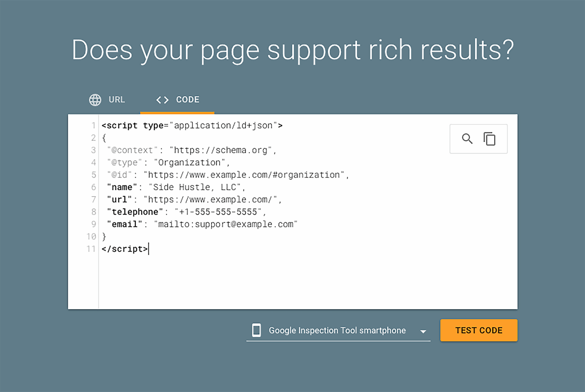Click the closing </script> tag line
The width and height of the screenshot is (585, 392).
[125, 249]
